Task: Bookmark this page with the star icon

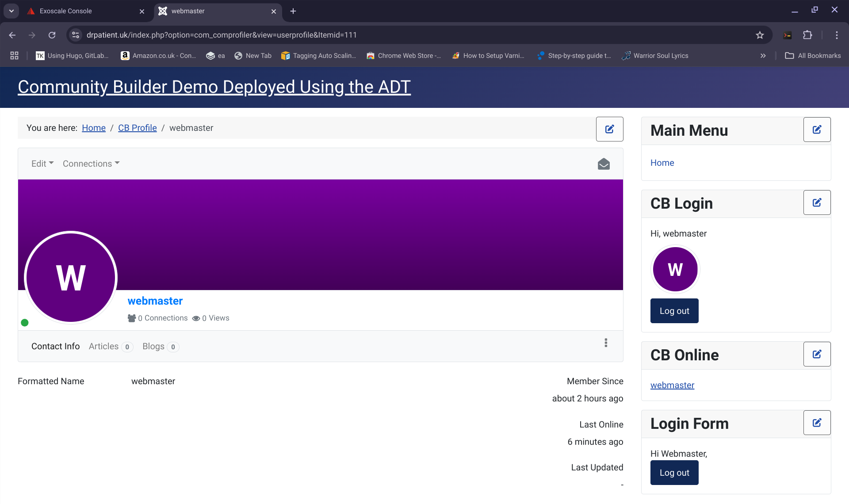Action: pos(760,35)
